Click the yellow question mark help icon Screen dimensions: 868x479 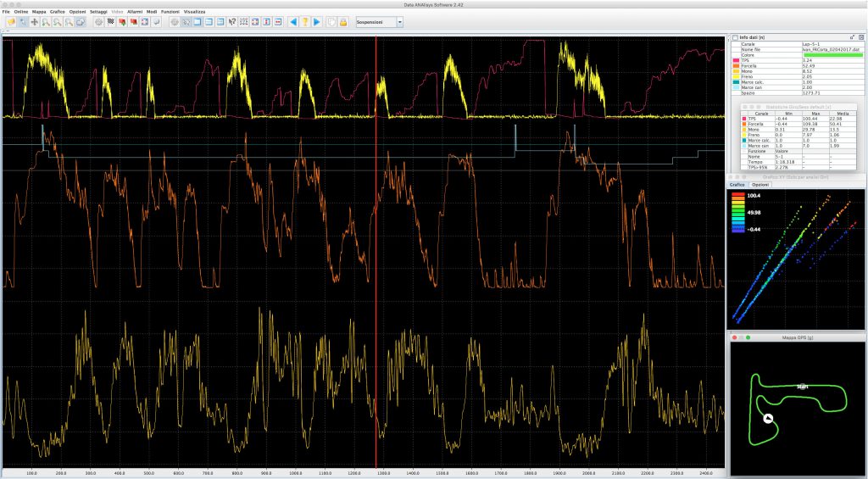[304, 21]
